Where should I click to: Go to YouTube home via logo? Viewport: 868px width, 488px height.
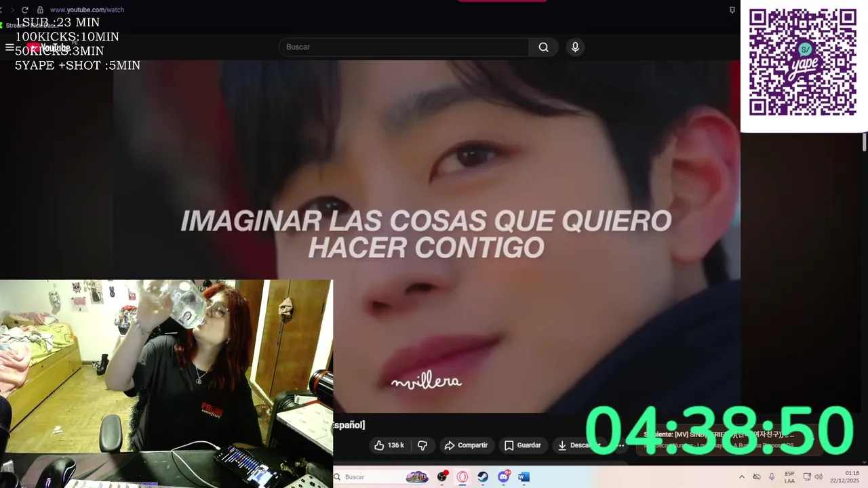(47, 47)
